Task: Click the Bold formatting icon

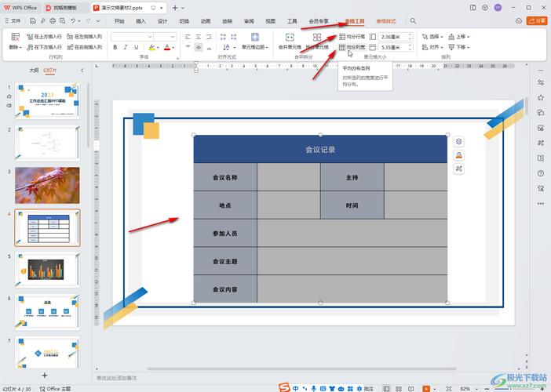Action: pyautogui.click(x=115, y=48)
